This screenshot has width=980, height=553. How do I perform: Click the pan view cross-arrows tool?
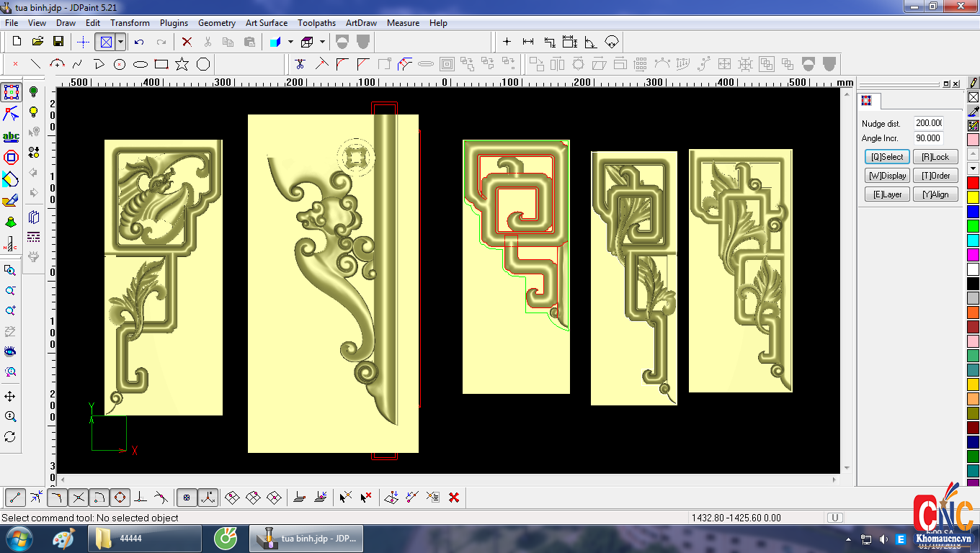[x=10, y=397]
